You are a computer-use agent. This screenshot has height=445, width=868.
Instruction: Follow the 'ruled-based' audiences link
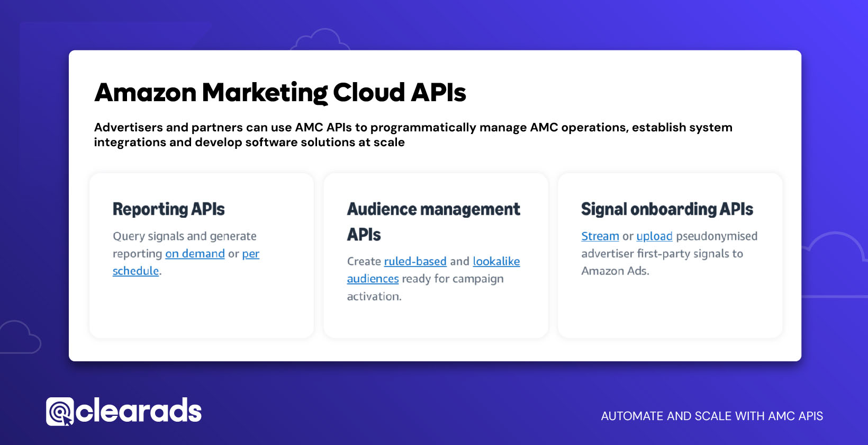point(415,261)
